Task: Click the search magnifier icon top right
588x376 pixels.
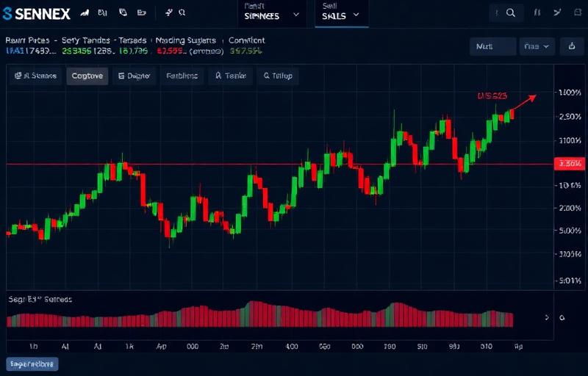Action: (x=510, y=13)
